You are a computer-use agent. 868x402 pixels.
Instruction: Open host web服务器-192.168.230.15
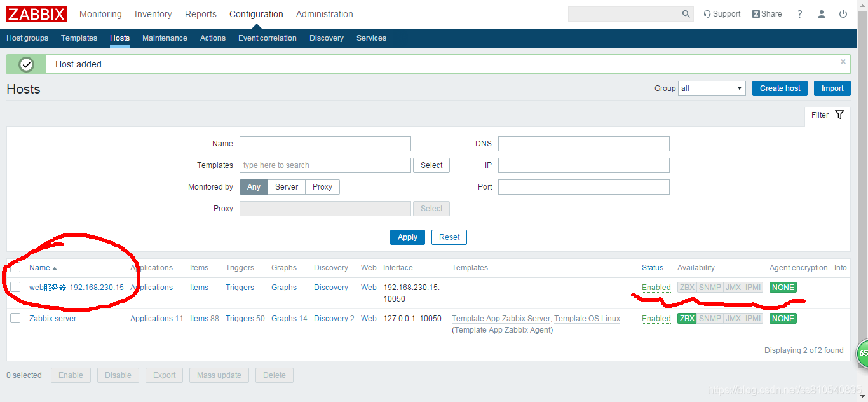(x=76, y=288)
